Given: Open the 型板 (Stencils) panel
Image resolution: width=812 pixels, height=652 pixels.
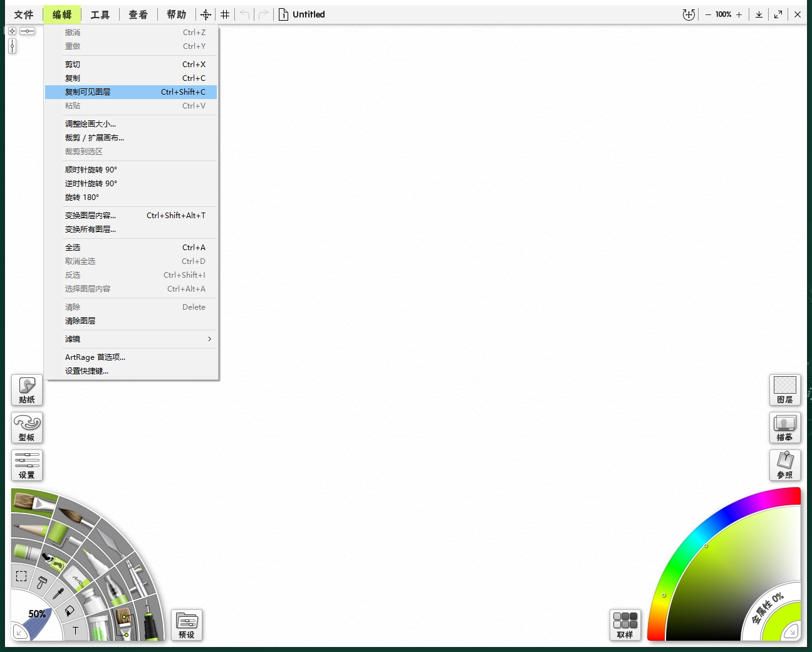Looking at the screenshot, I should [27, 428].
